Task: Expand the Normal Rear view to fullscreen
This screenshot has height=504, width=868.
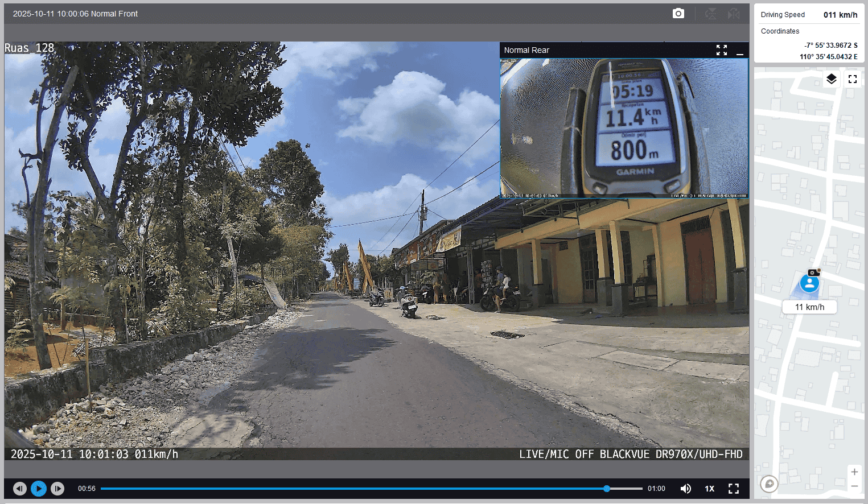Action: click(x=722, y=50)
